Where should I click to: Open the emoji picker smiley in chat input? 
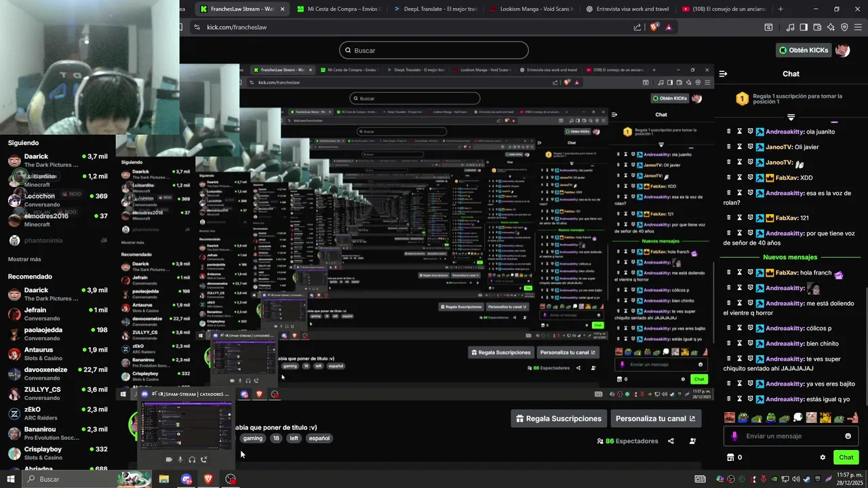tap(848, 436)
